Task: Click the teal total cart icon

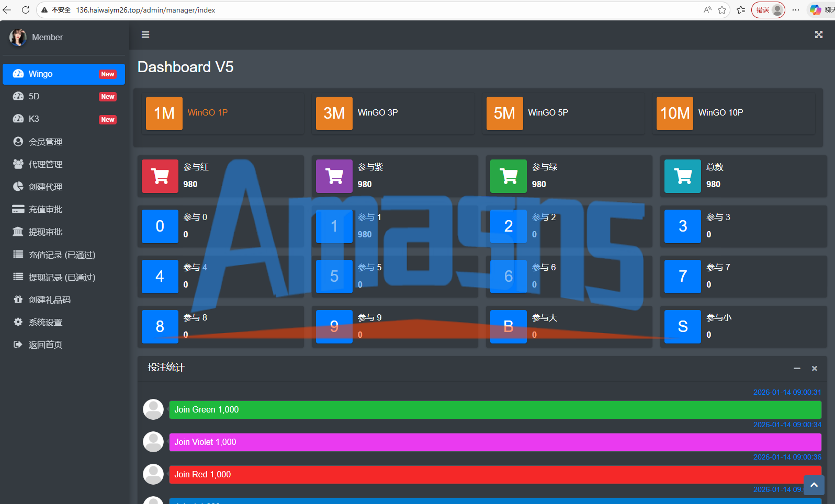Action: click(683, 176)
